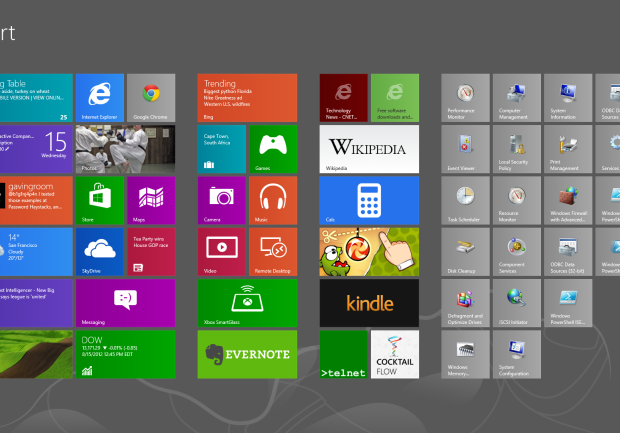This screenshot has width=620, height=433.
Task: Open the Calc calculator tile
Action: tap(369, 200)
